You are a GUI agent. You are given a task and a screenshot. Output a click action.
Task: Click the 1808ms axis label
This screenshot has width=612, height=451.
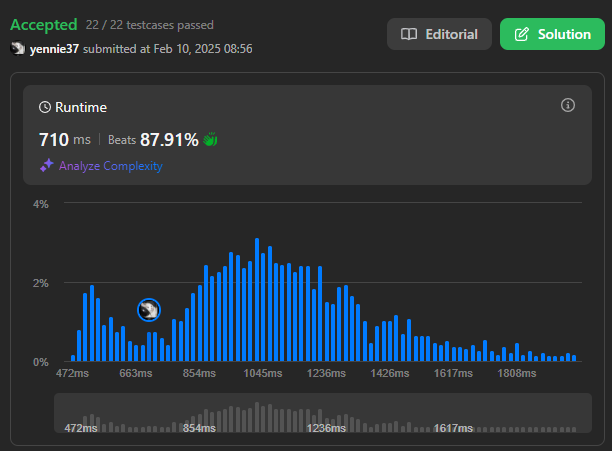click(517, 373)
